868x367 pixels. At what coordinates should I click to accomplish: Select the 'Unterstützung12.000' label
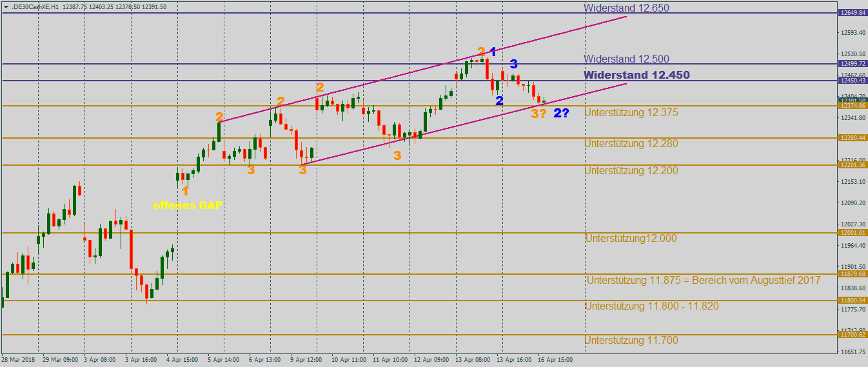(x=631, y=238)
